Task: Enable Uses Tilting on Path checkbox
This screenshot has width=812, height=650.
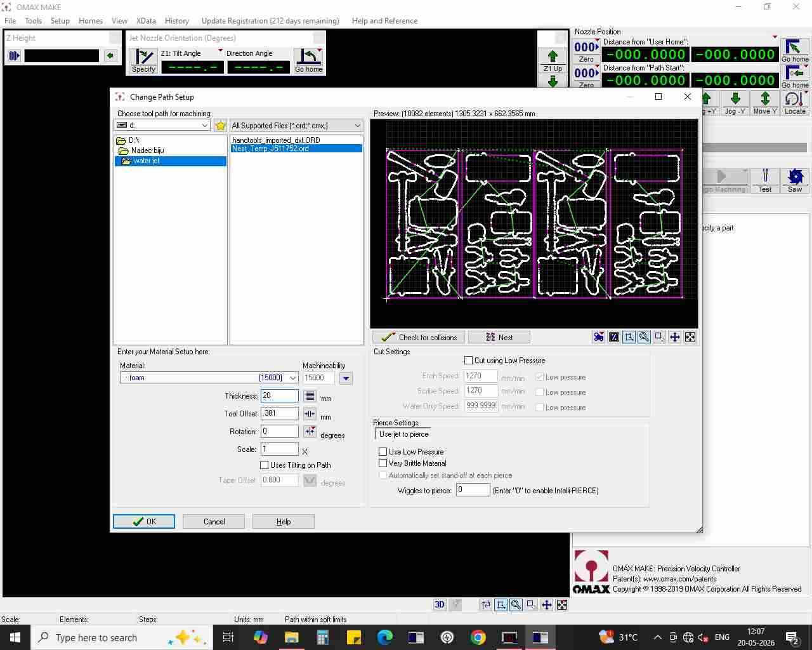Action: click(x=265, y=465)
